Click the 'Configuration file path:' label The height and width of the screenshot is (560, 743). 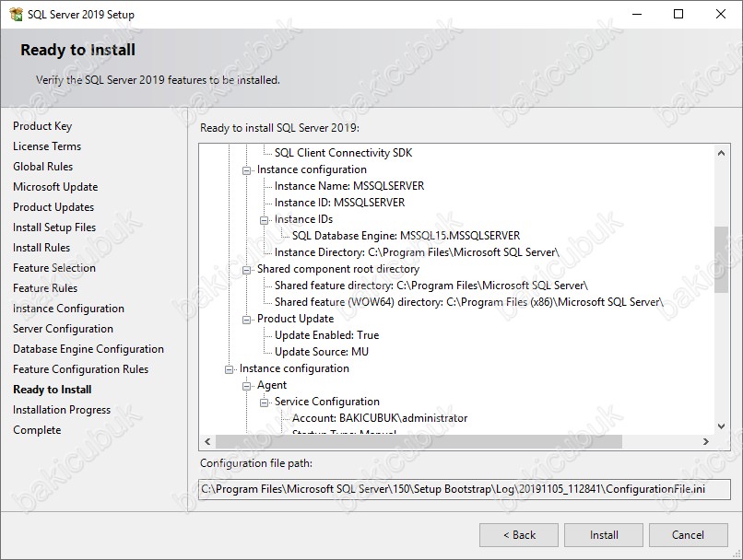[256, 463]
